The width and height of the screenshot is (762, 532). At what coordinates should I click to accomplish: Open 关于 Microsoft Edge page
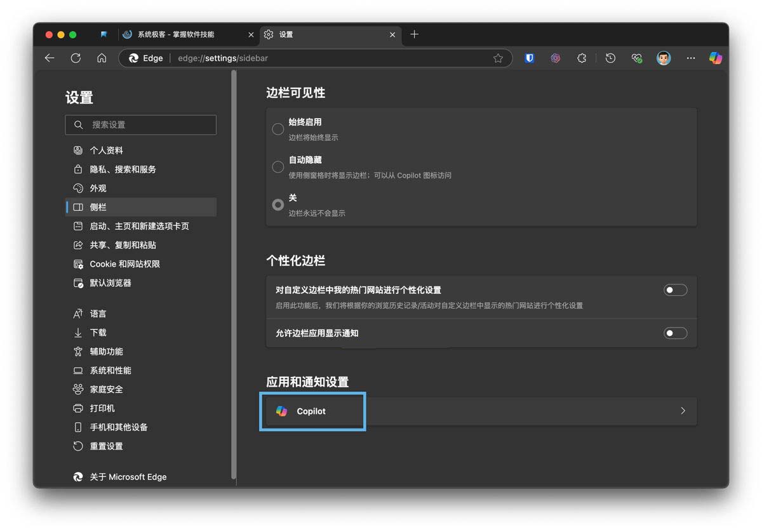140,477
